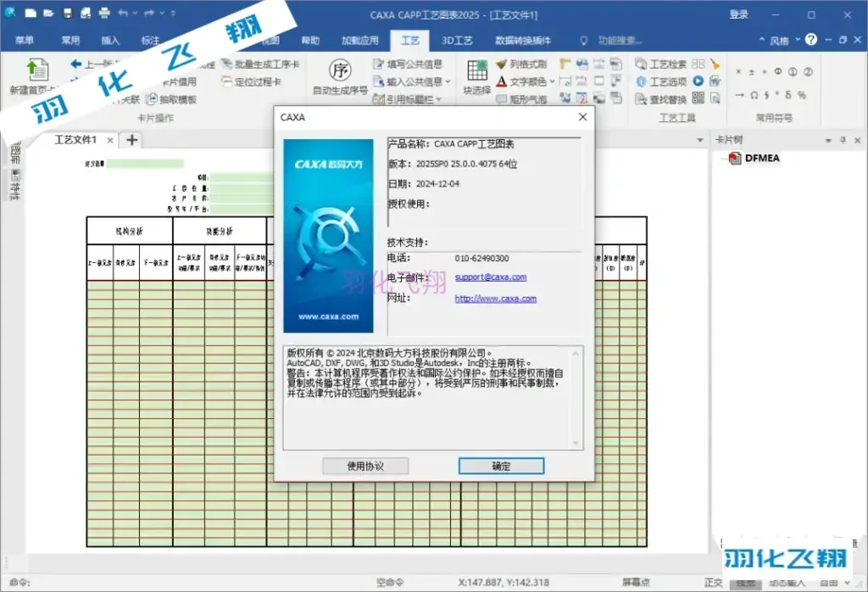
Task: Click the Print icon in quick access toolbar
Action: (x=104, y=14)
